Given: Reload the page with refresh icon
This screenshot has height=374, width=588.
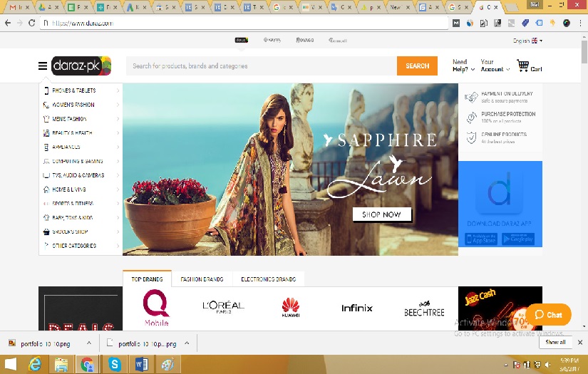Looking at the screenshot, I should point(32,24).
